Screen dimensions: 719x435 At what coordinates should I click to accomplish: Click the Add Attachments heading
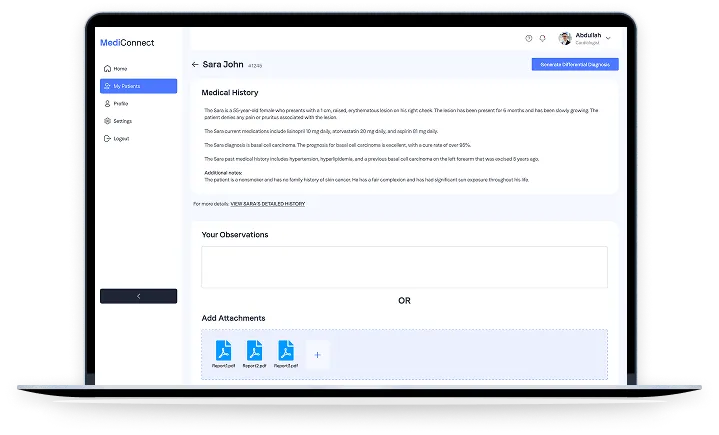click(x=233, y=318)
